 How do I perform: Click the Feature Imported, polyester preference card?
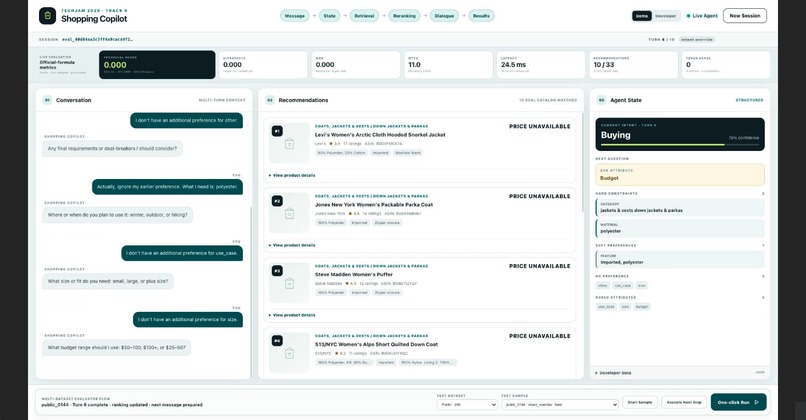680,260
